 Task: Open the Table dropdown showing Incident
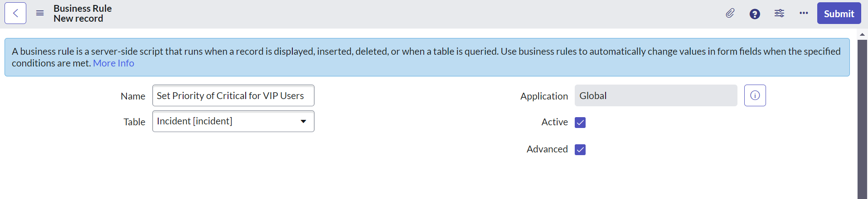tap(233, 121)
